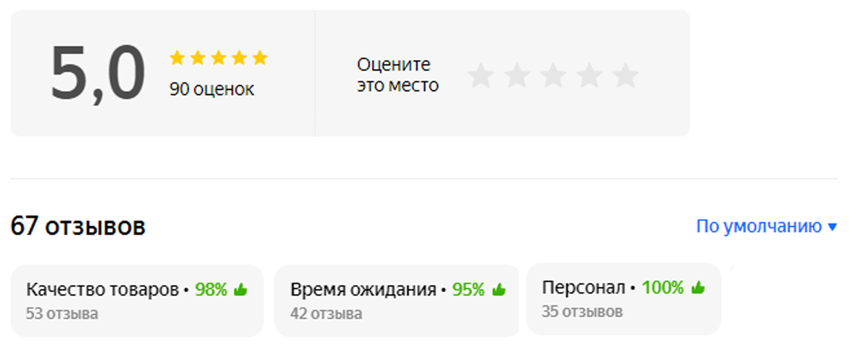Click the yellow five-star rating row
This screenshot has height=363, width=868.
pyautogui.click(x=219, y=58)
